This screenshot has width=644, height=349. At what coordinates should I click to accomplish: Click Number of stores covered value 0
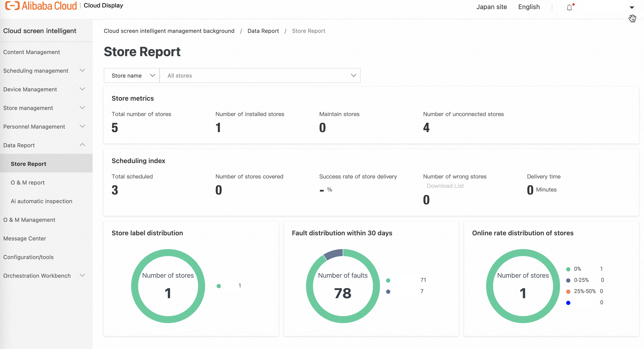point(219,190)
